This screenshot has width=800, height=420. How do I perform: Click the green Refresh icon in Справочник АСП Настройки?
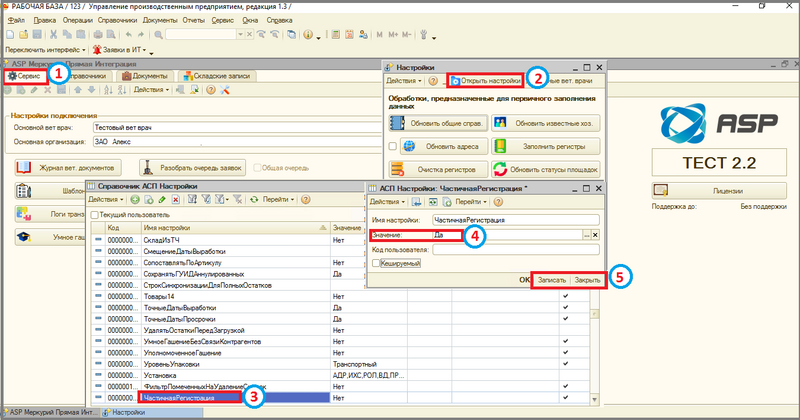(x=254, y=200)
